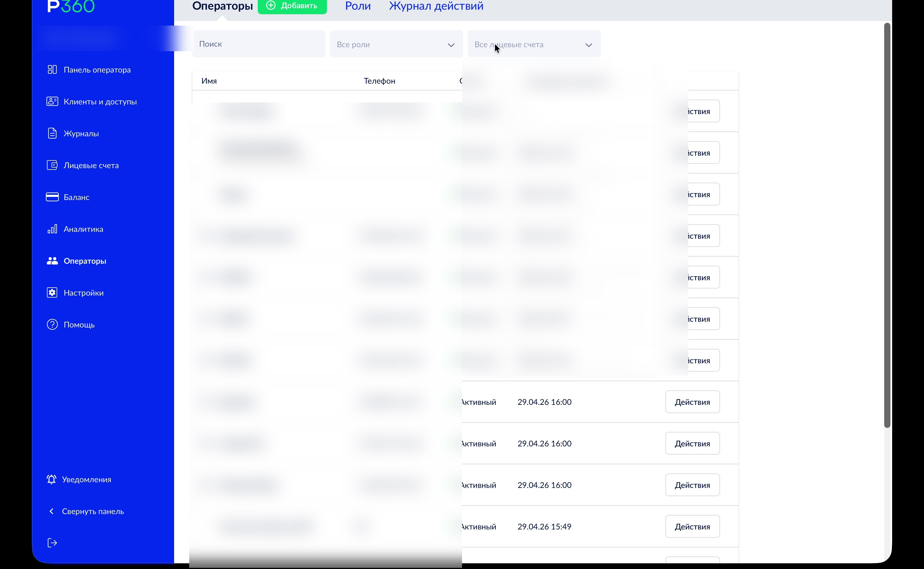Open the Все лицевые счета dropdown
This screenshot has width=924, height=569.
click(x=534, y=44)
